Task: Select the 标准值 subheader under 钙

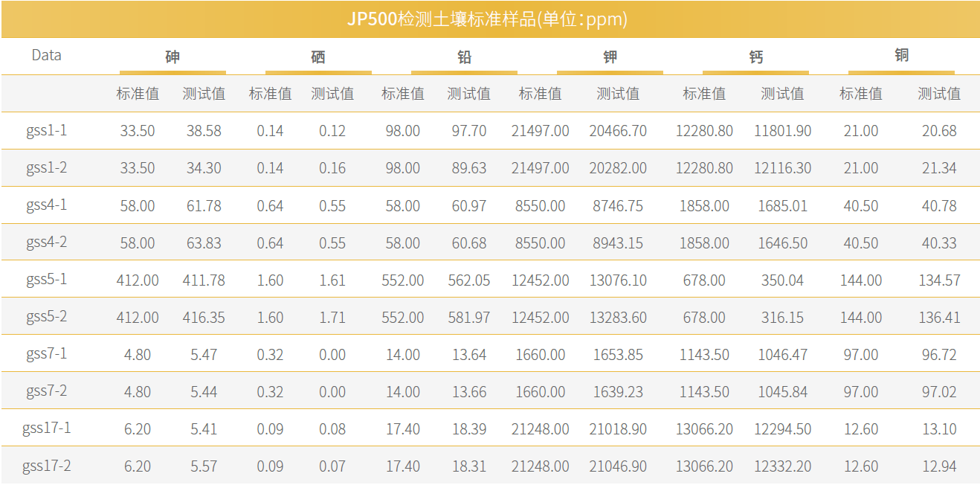Action: point(704,94)
